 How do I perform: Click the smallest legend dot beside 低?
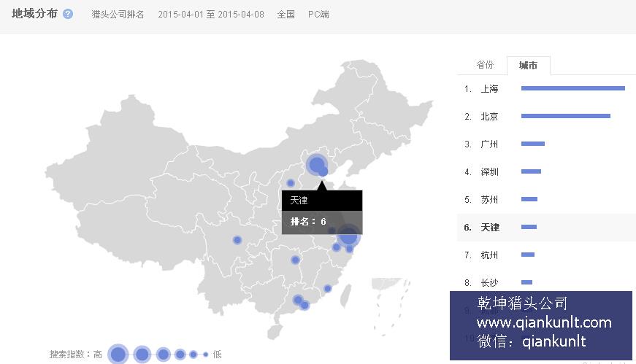(205, 355)
